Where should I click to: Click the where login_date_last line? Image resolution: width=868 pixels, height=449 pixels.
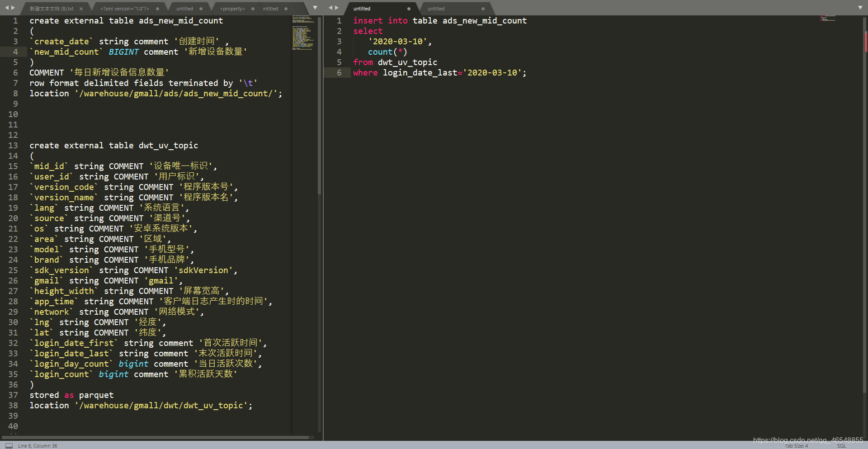coord(440,73)
